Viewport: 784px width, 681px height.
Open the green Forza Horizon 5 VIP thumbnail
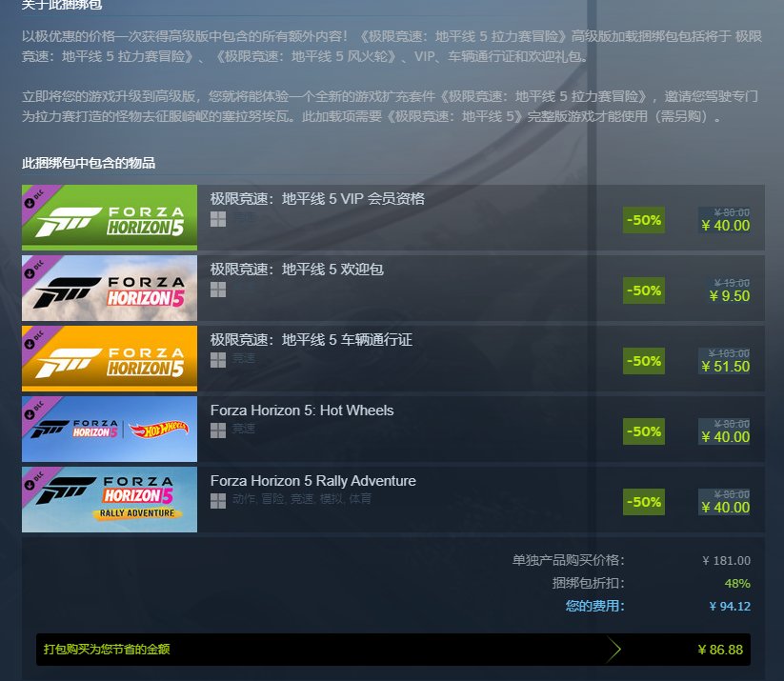[x=110, y=217]
